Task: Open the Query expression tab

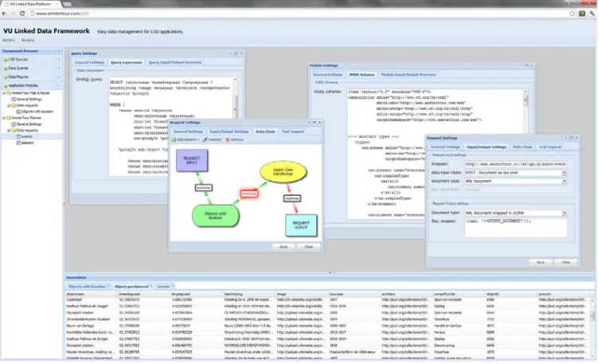Action: click(x=126, y=62)
